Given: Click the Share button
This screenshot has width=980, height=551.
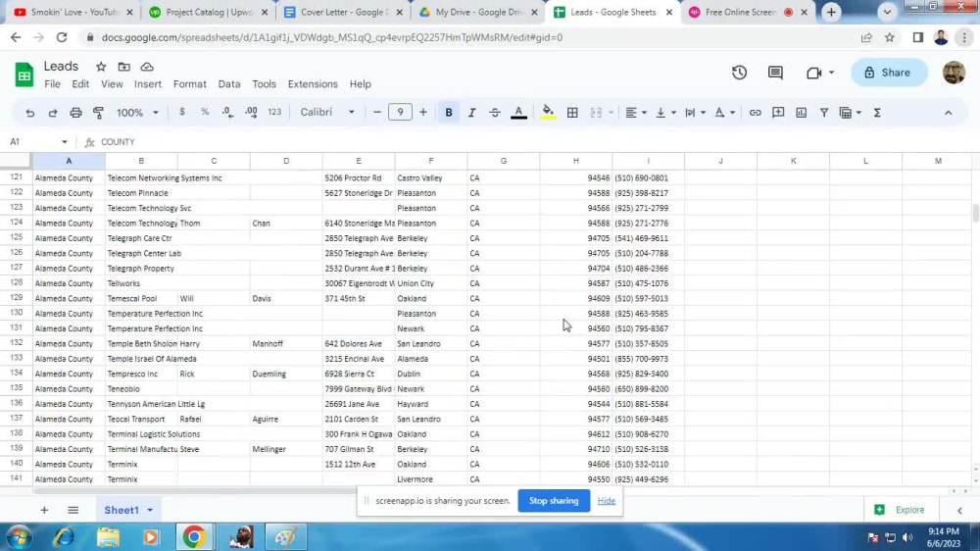Looking at the screenshot, I should pyautogui.click(x=888, y=73).
